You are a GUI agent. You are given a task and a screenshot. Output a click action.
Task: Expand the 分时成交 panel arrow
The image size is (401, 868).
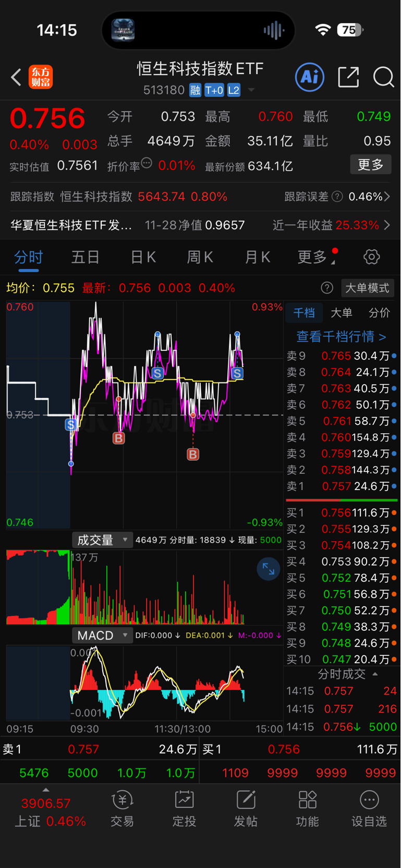click(x=375, y=674)
